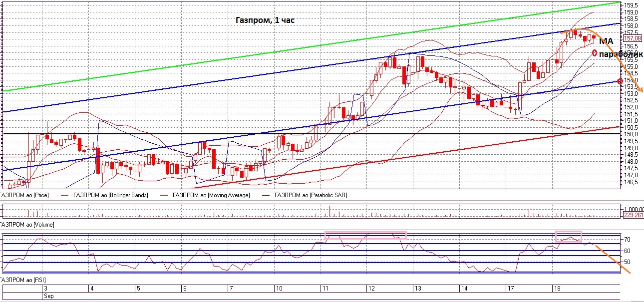This screenshot has width=644, height=302.
Task: Click date 12 on the time axis
Action: [x=371, y=289]
